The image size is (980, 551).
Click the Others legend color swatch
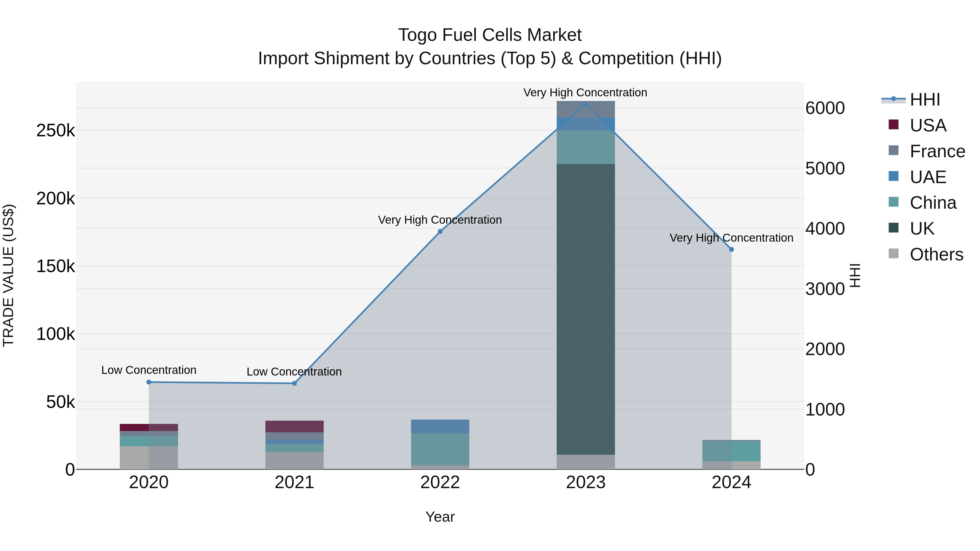(x=893, y=254)
